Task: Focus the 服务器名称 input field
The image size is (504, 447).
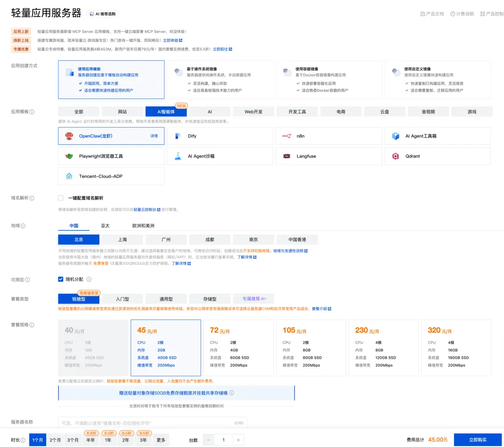Action: pos(153,423)
